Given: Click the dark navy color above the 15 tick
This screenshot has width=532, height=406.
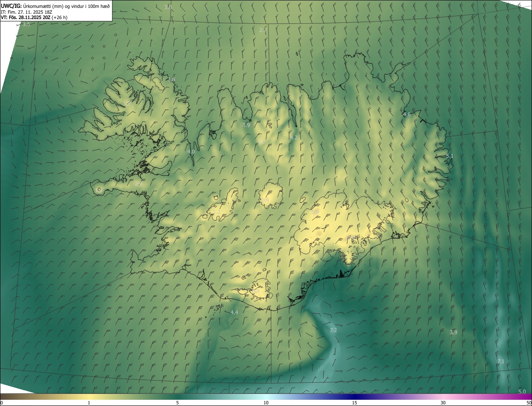Looking at the screenshot, I should tap(355, 396).
